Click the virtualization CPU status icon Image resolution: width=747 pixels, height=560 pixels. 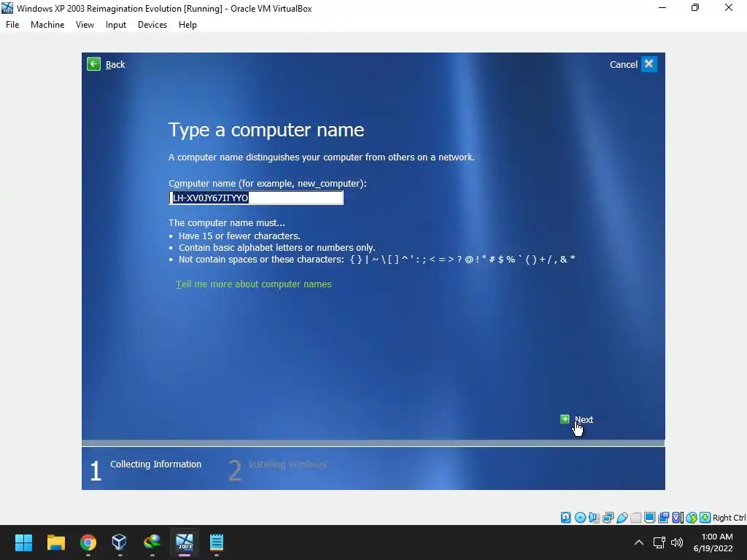pyautogui.click(x=678, y=518)
